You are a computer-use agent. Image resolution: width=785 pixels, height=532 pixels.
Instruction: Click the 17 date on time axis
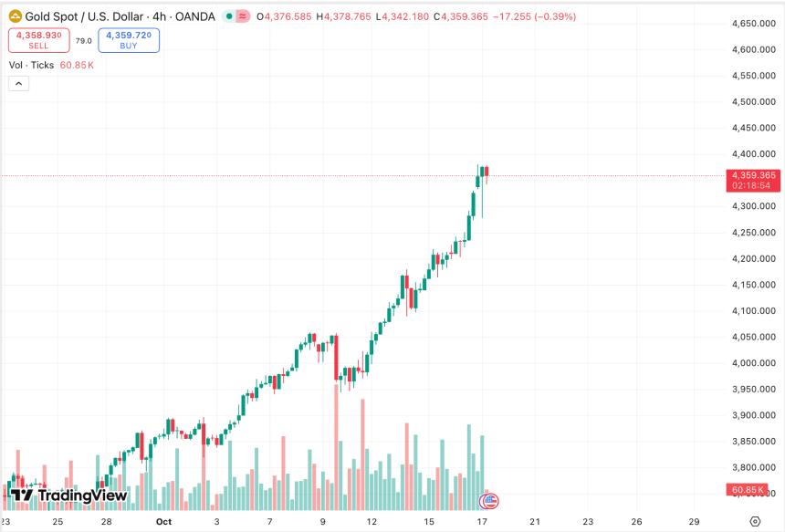point(483,522)
